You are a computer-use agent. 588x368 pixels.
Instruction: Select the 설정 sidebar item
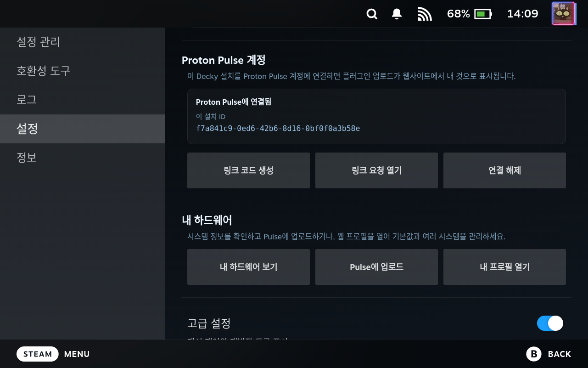(x=83, y=129)
